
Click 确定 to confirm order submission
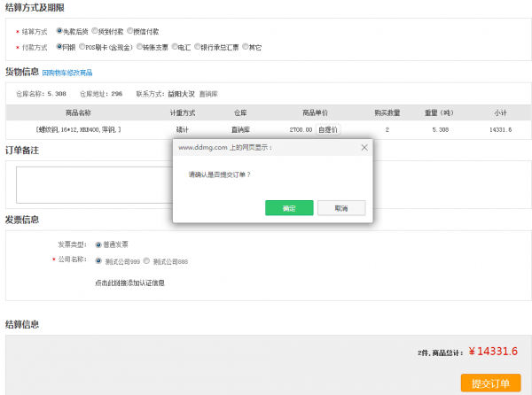[x=289, y=207]
